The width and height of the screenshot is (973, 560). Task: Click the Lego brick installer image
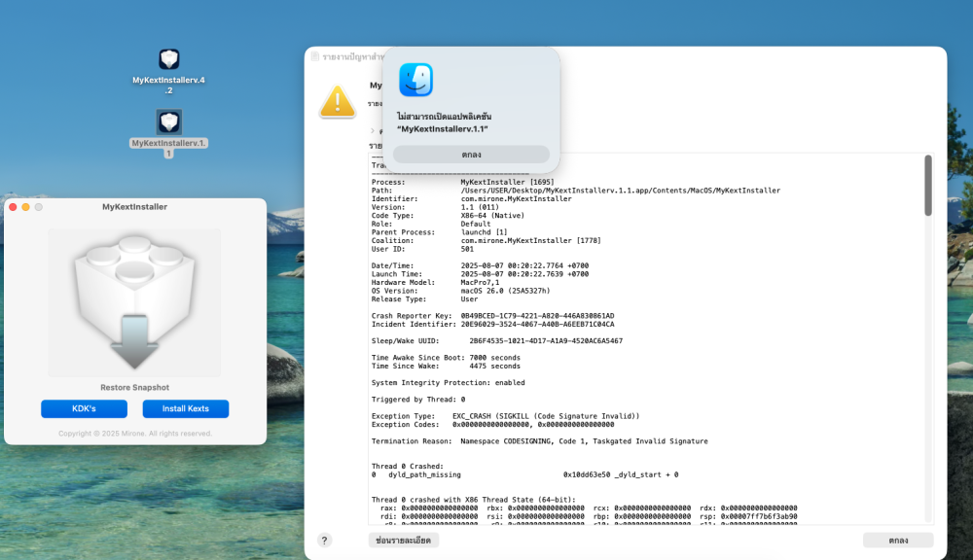134,302
